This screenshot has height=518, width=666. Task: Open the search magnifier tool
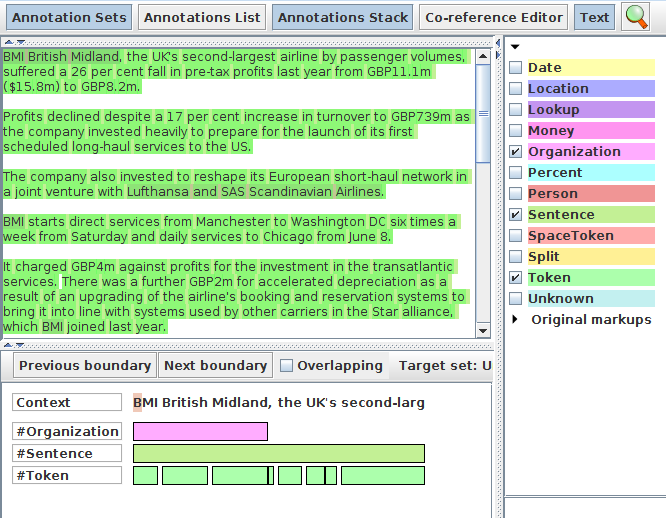point(636,17)
